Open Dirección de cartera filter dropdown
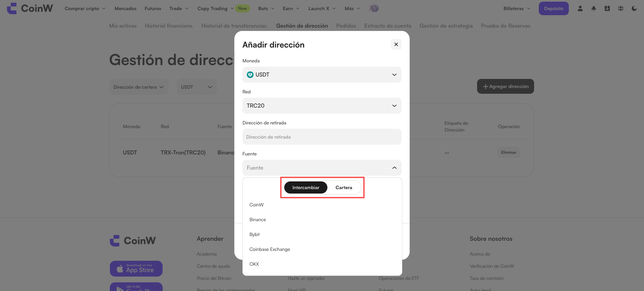 coord(139,87)
